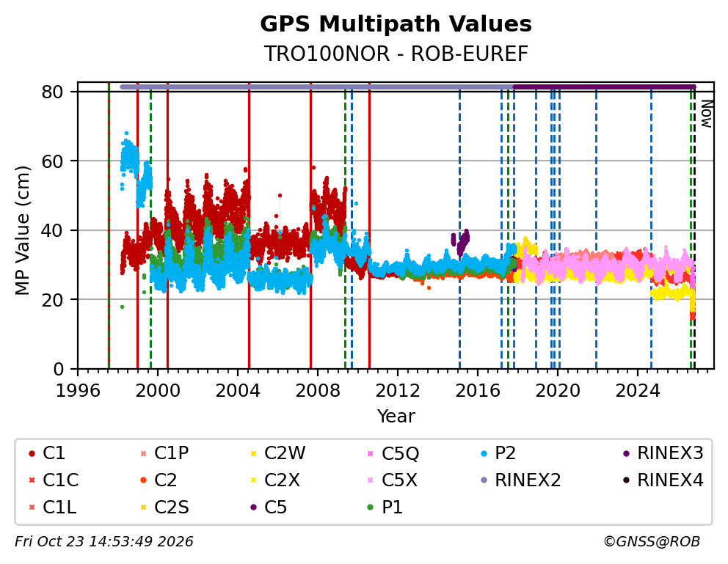Select the C5Q legend entry
Viewport: 728px width, 564px height.
(393, 453)
